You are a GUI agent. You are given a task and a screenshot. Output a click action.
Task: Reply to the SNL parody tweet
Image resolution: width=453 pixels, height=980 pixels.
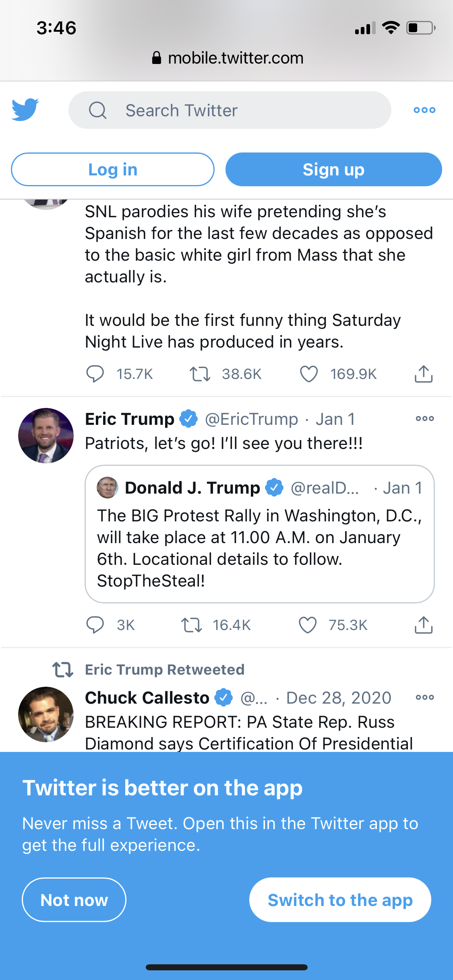pos(95,374)
